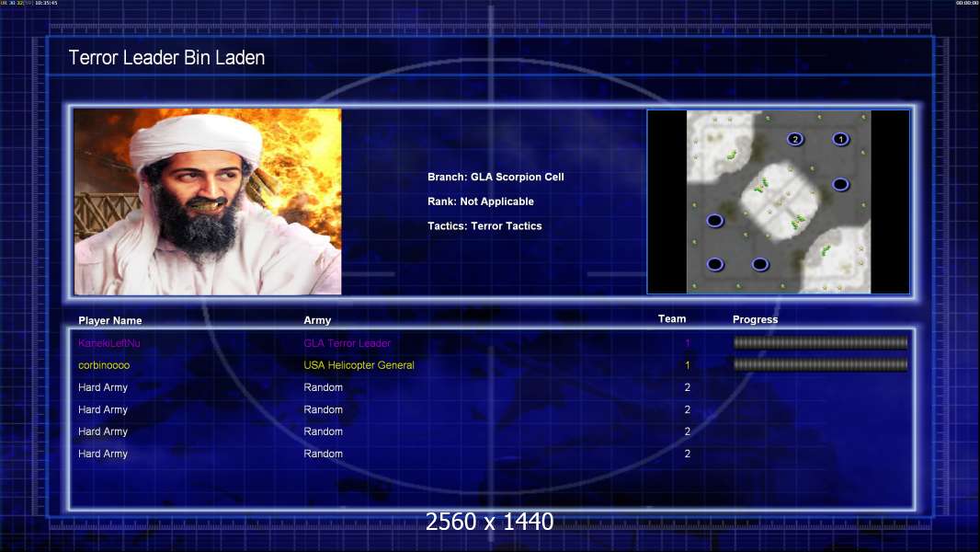
Task: Click the 'Rank: Not Applicable' line
Action: pyautogui.click(x=481, y=201)
